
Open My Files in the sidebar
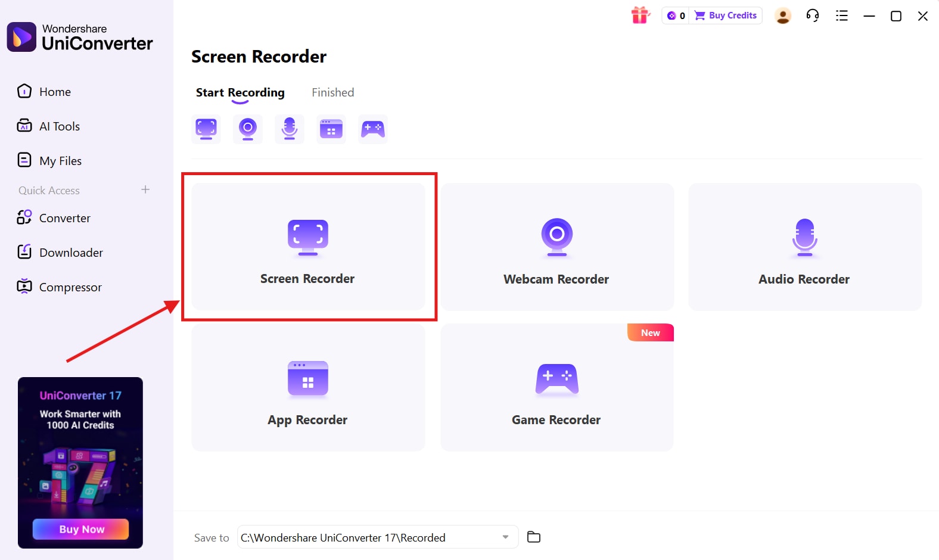[49, 161]
